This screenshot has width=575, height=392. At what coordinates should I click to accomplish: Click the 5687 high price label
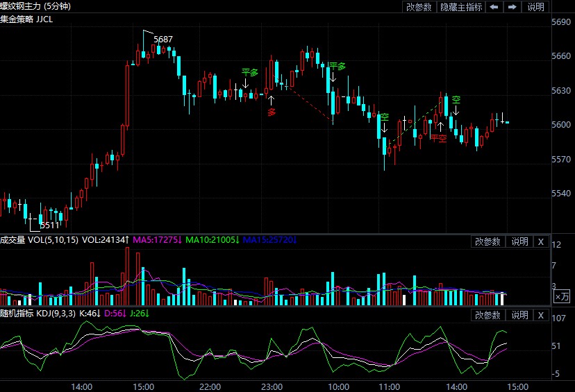pos(163,39)
